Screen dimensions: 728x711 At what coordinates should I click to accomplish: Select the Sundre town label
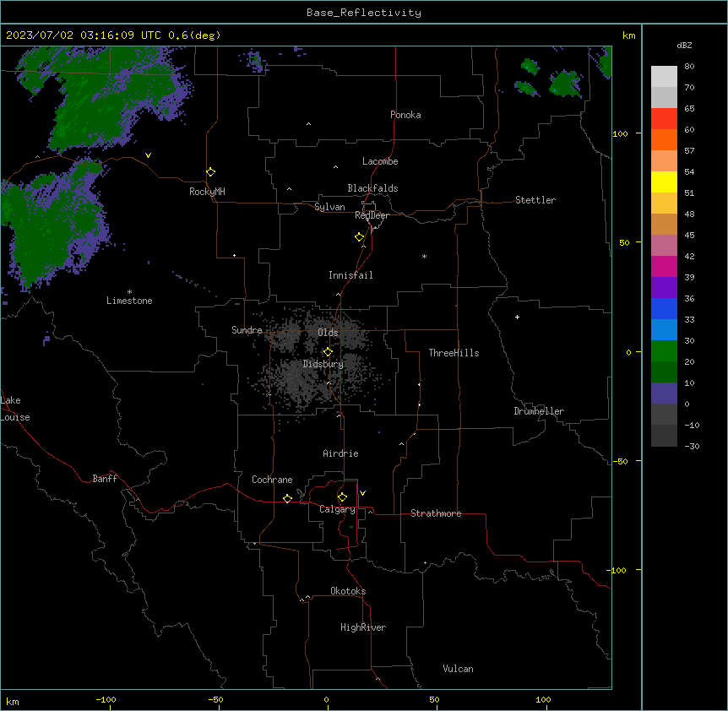pos(247,330)
